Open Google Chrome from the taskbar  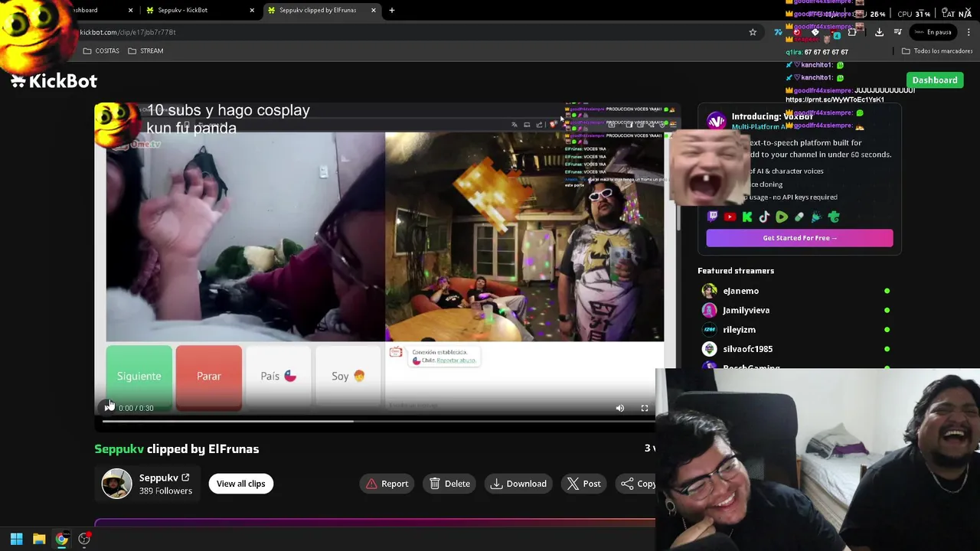[x=61, y=539]
